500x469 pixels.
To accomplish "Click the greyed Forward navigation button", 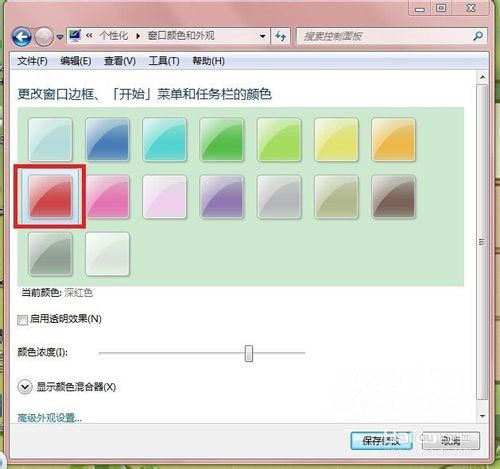I will [44, 36].
